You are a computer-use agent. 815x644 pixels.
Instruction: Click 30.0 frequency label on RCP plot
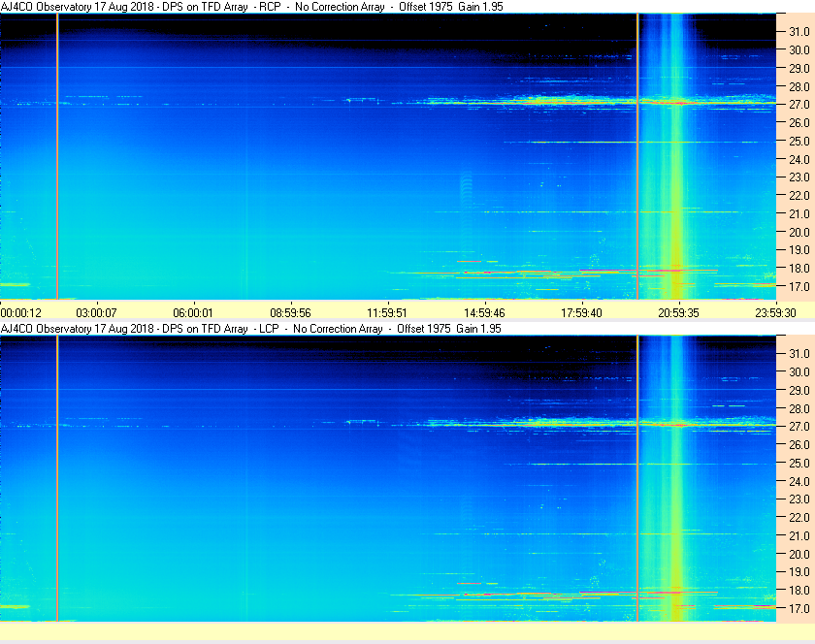799,49
